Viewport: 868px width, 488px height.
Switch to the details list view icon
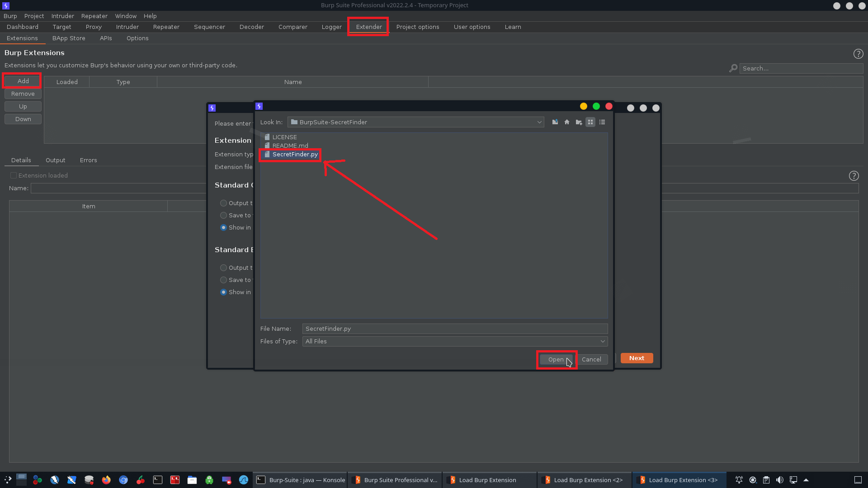tap(602, 122)
